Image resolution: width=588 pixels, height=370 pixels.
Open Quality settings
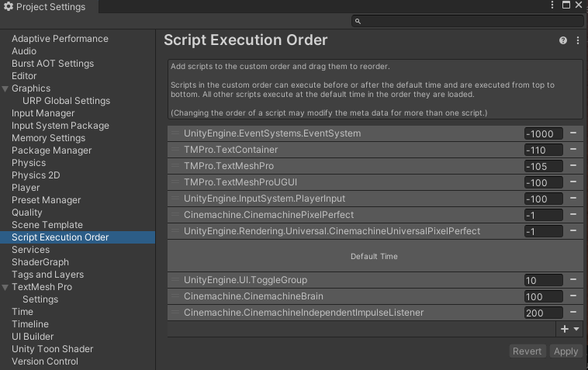[x=27, y=213]
